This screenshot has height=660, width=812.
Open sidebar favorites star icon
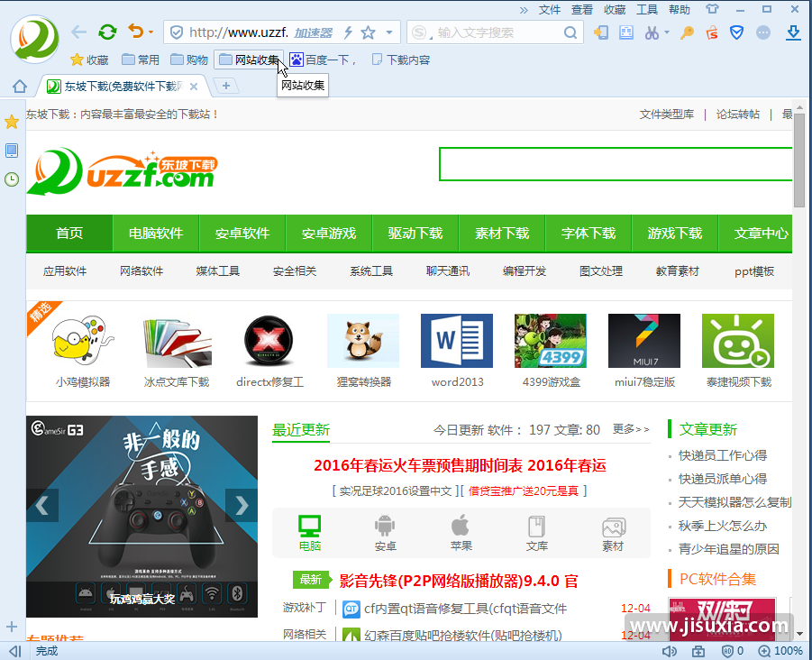point(12,123)
